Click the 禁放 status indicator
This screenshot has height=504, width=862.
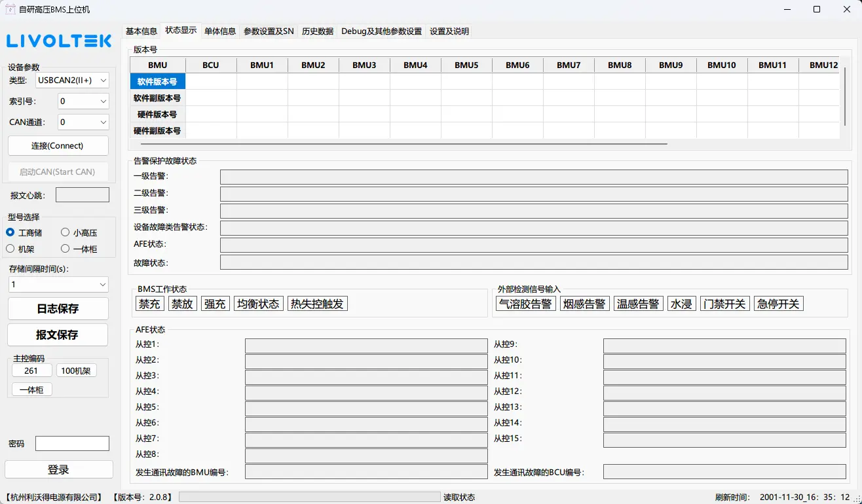182,304
